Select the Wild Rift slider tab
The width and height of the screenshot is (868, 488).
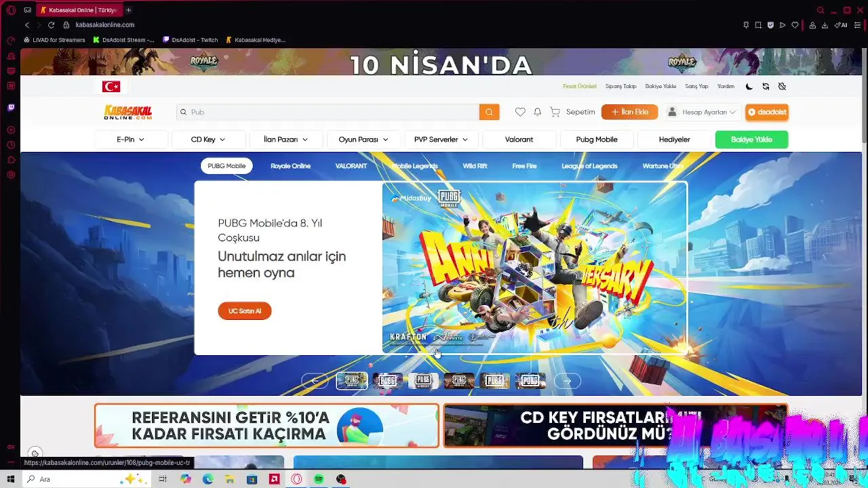pyautogui.click(x=475, y=166)
